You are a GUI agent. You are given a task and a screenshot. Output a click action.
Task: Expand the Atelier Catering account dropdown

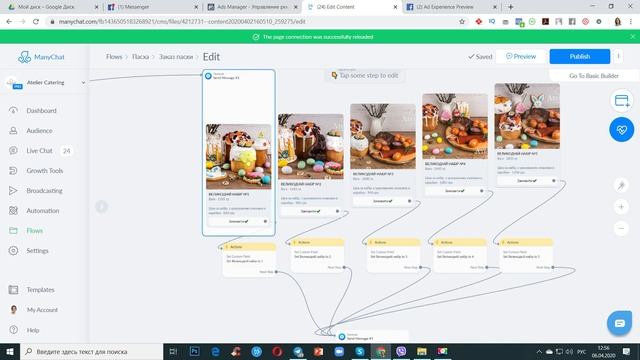[x=83, y=82]
